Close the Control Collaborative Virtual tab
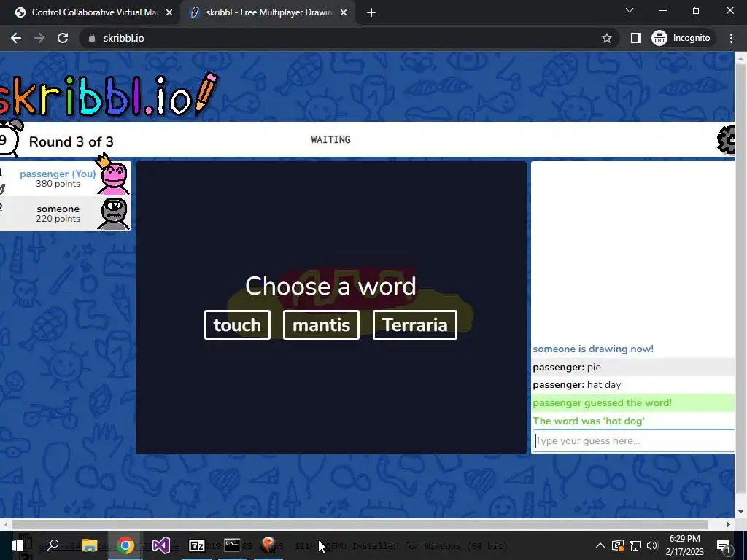The height and width of the screenshot is (560, 747). (x=169, y=12)
